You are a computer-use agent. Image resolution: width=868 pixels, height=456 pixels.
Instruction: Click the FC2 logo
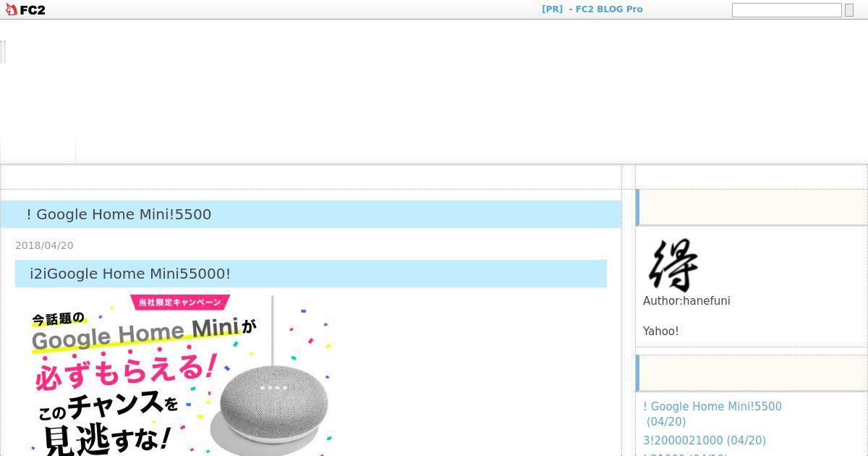tap(25, 9)
